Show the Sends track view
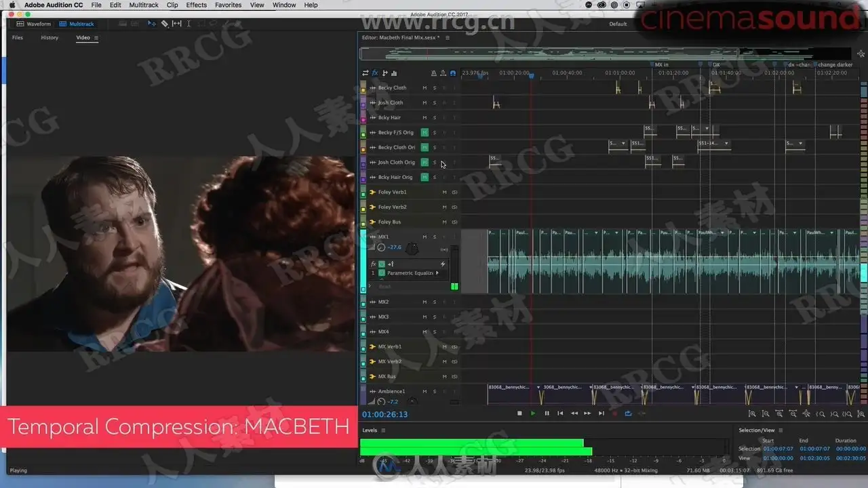Screen dimensions: 868x488 click(x=384, y=73)
